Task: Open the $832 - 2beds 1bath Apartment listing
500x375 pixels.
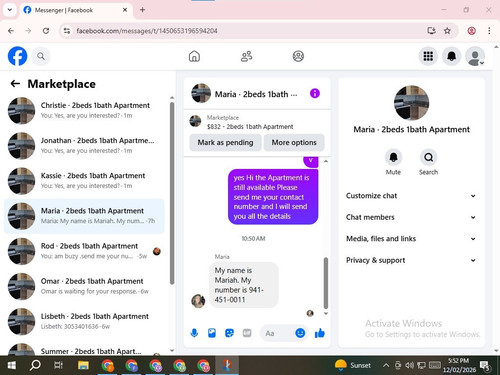Action: [257, 122]
